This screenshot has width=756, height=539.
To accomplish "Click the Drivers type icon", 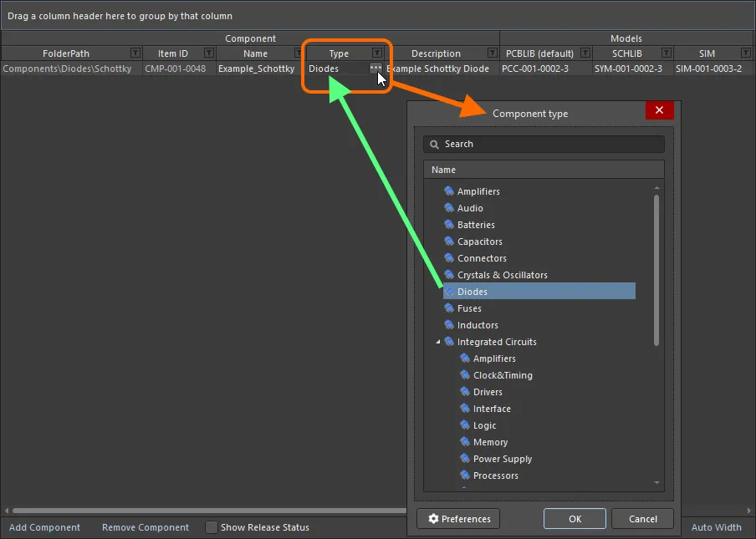I will (465, 392).
